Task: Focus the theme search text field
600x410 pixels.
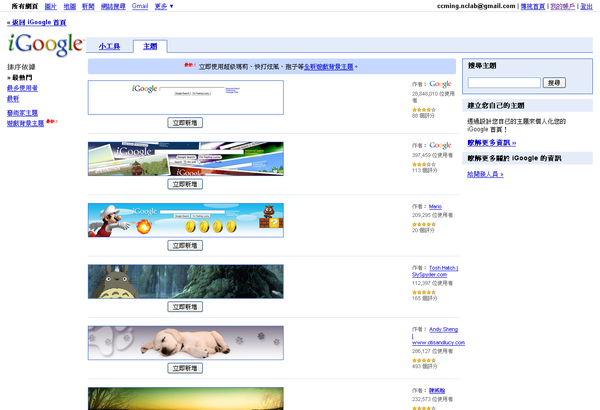Action: point(504,83)
